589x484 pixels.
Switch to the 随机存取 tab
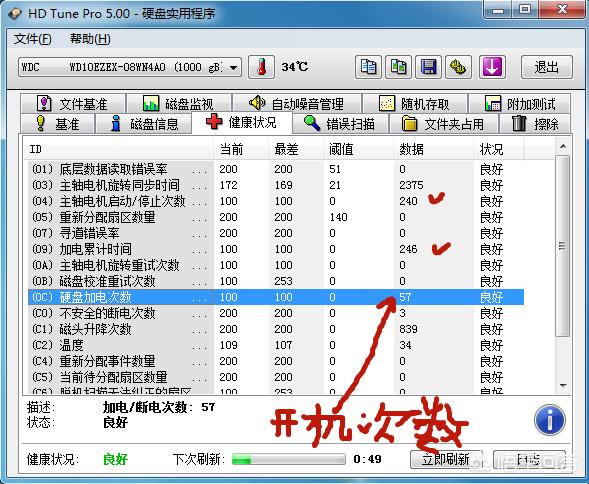[415, 103]
